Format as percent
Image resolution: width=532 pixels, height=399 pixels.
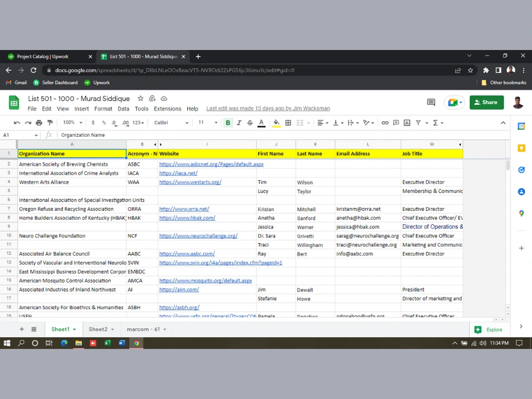point(104,123)
